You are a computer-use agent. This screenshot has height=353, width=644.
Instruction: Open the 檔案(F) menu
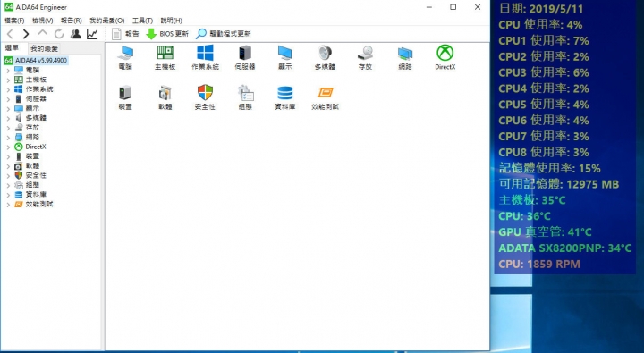[x=14, y=21]
